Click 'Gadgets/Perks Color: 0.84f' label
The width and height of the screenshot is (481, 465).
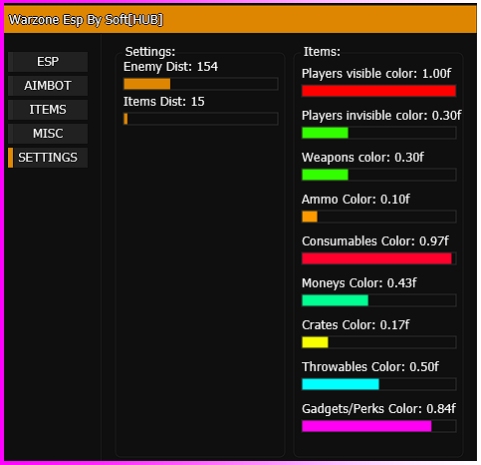point(378,409)
